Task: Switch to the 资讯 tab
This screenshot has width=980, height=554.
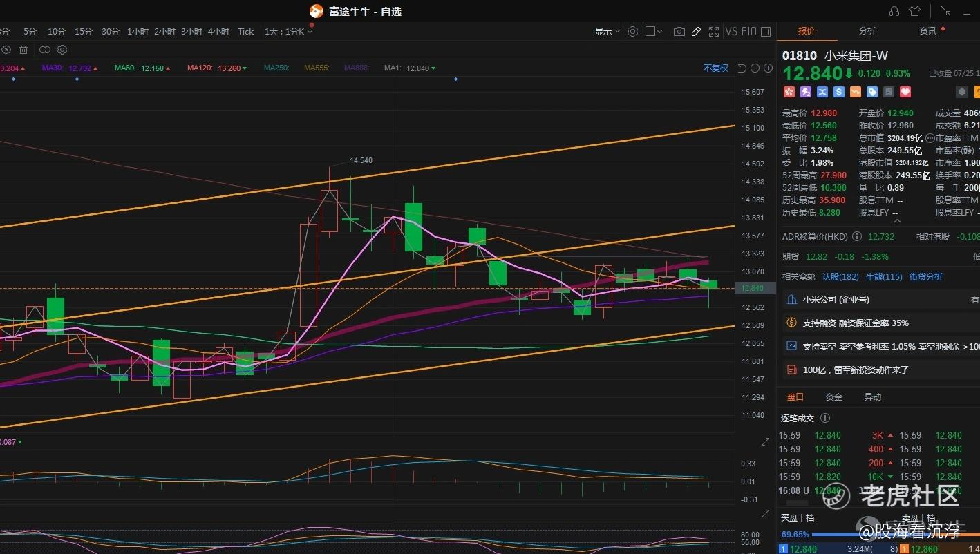Action: (928, 31)
